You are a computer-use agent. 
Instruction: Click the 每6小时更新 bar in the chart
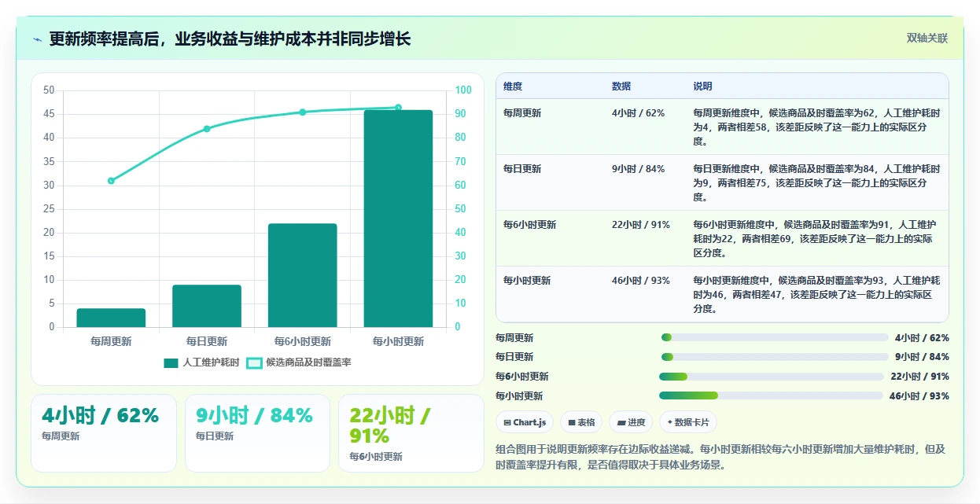click(302, 275)
